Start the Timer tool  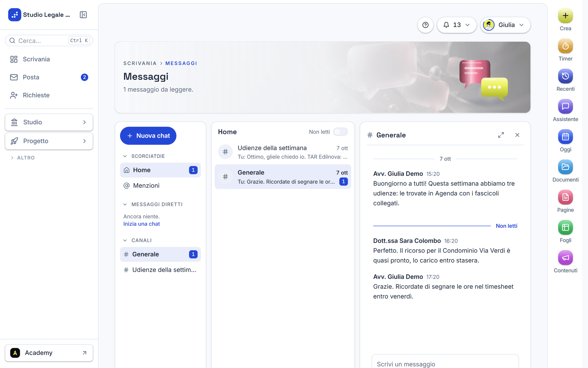[x=565, y=46]
